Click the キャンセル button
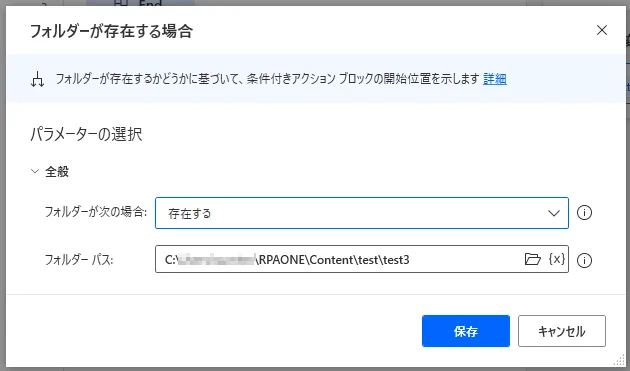630x371 pixels. (x=562, y=331)
